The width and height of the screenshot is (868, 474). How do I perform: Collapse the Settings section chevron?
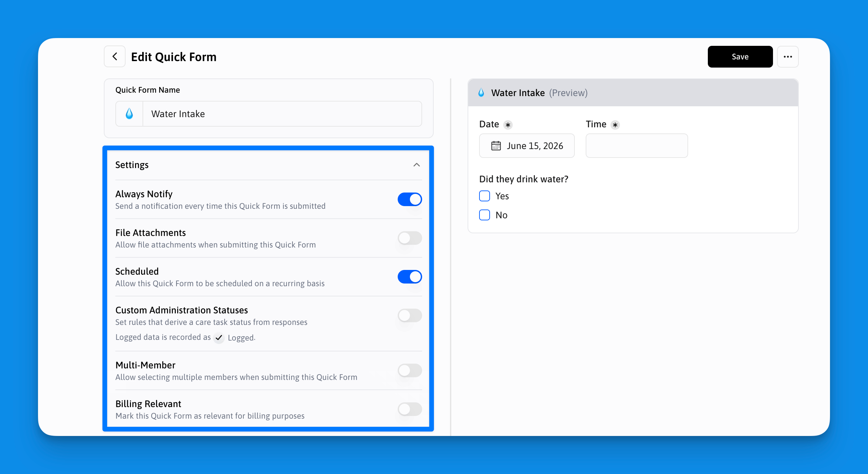pyautogui.click(x=417, y=165)
